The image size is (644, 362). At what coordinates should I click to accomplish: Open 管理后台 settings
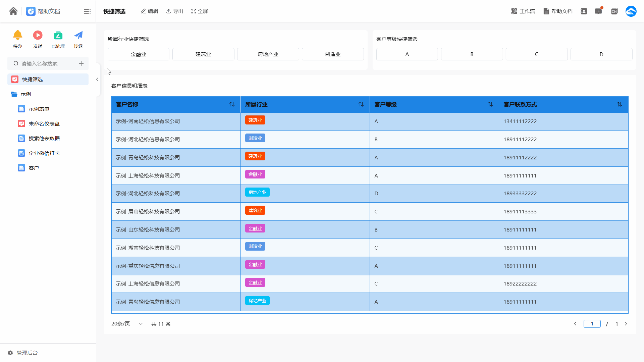click(23, 353)
